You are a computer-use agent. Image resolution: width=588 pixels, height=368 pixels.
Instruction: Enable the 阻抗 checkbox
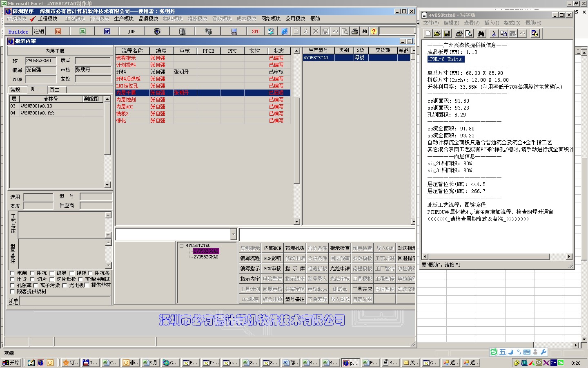pos(32,273)
